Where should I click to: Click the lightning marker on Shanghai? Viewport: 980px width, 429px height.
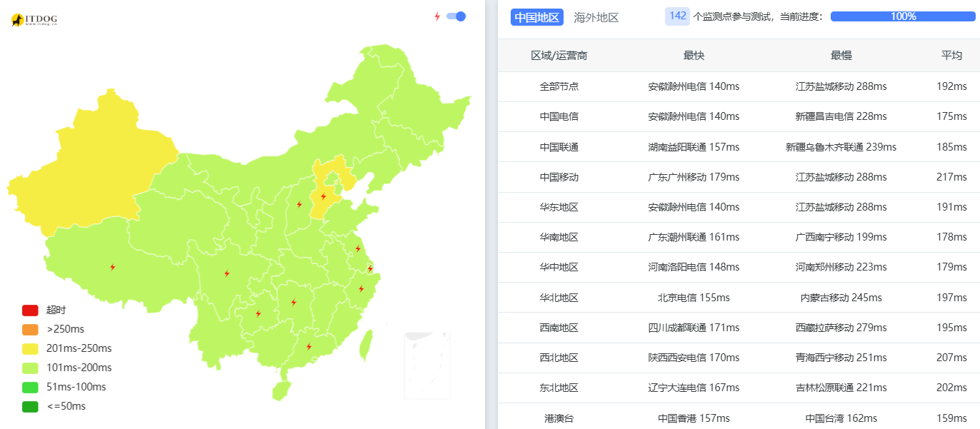[370, 268]
